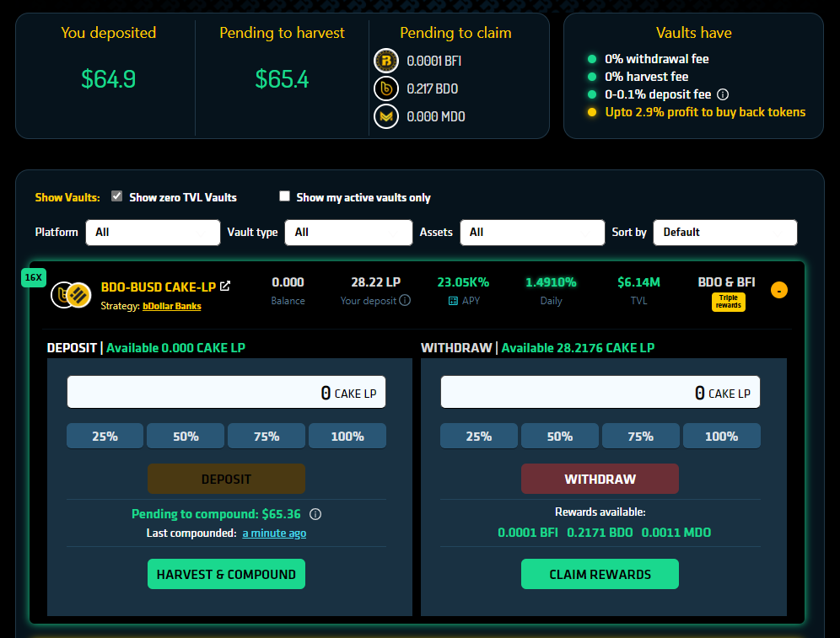Show Pending to compound info icon

315,514
